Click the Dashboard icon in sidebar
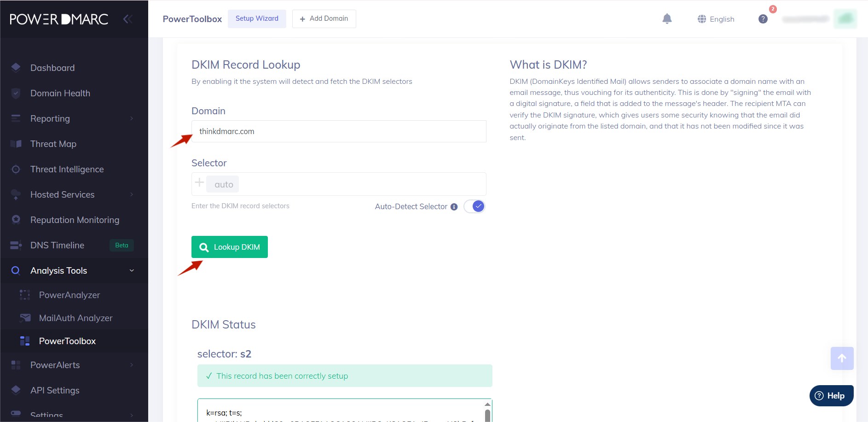The width and height of the screenshot is (868, 422). [x=16, y=68]
